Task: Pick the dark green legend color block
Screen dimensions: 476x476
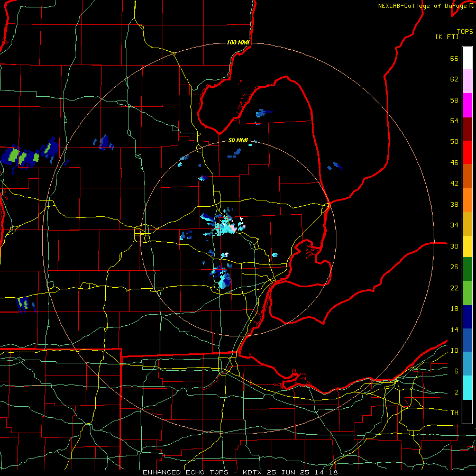Action: (467, 269)
